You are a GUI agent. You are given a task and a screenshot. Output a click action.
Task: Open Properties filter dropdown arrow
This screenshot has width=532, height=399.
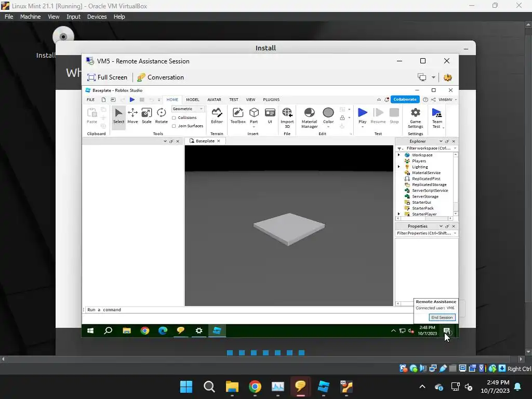455,233
